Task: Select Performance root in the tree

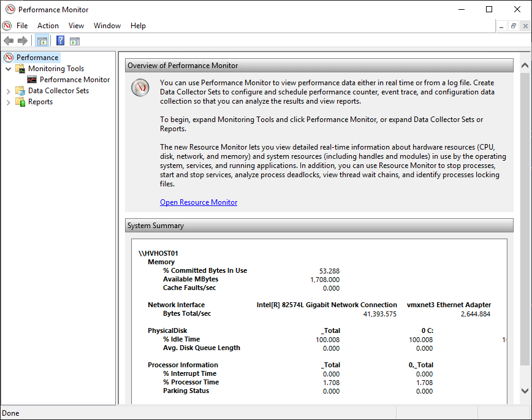Action: [37, 58]
